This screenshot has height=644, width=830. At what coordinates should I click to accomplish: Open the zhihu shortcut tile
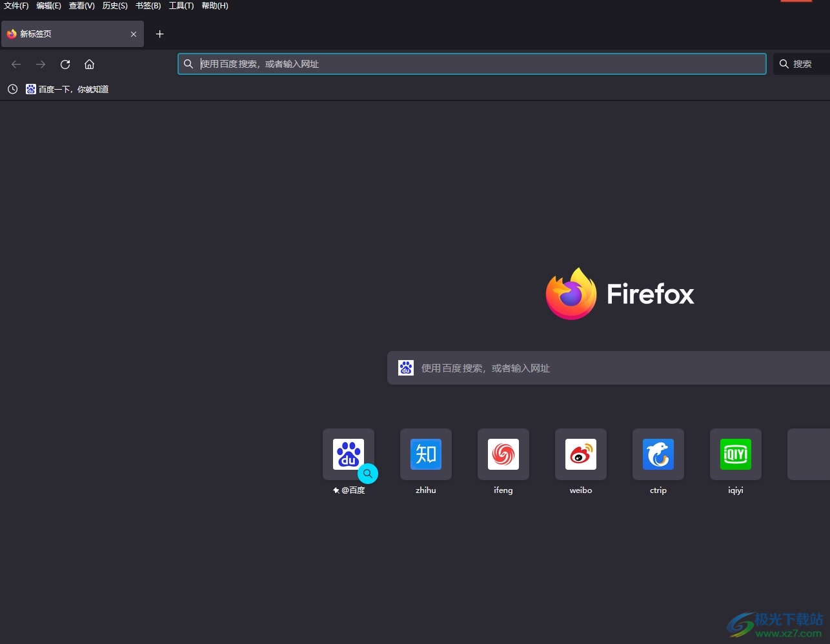(x=426, y=454)
